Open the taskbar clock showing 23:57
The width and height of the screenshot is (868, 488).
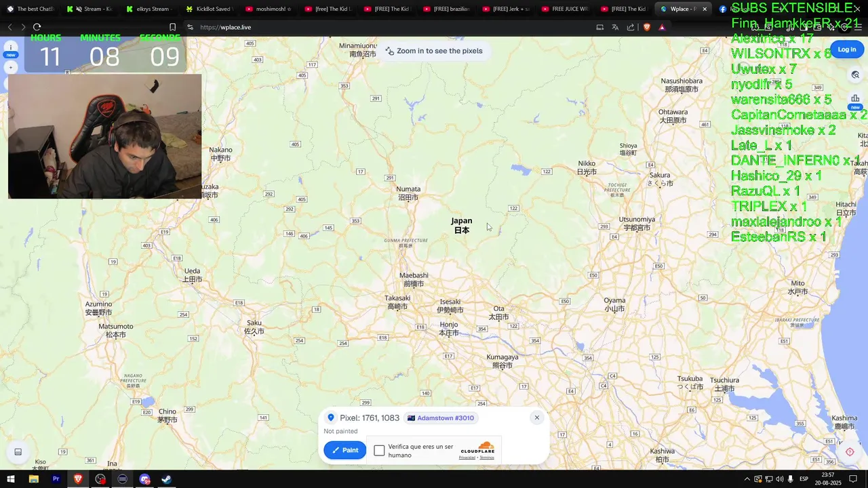click(828, 479)
